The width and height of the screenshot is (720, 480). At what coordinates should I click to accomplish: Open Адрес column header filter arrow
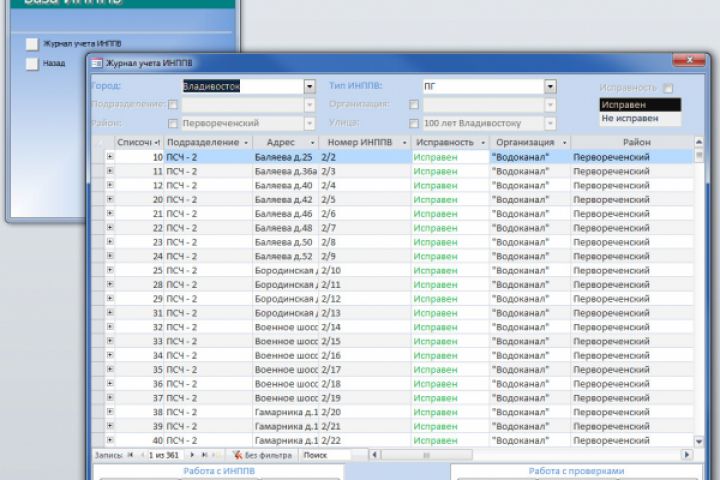312,143
